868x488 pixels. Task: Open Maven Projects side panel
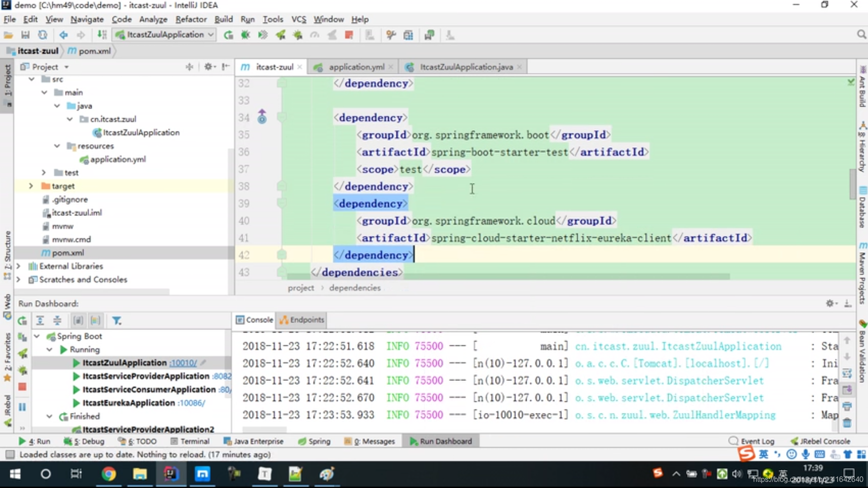pyautogui.click(x=863, y=273)
